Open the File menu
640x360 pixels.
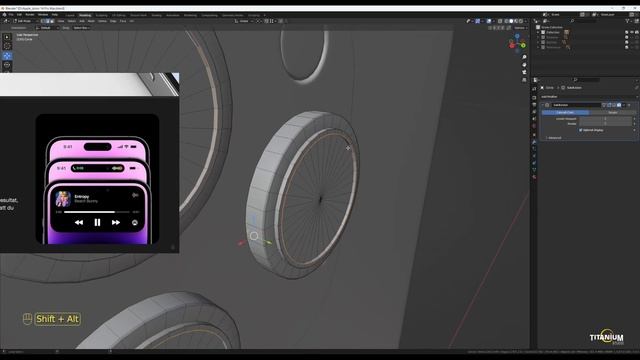coord(11,15)
